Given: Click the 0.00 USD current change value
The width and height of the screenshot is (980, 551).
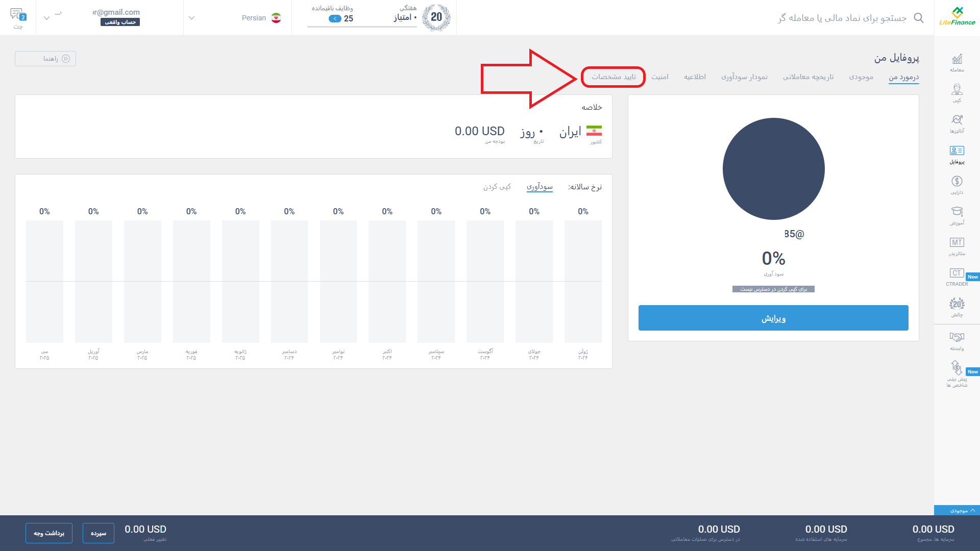Looking at the screenshot, I should [145, 529].
